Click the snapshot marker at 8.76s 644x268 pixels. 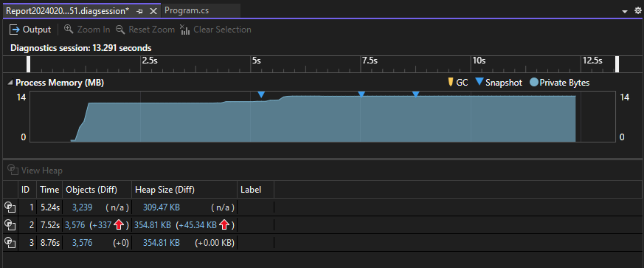coord(415,95)
